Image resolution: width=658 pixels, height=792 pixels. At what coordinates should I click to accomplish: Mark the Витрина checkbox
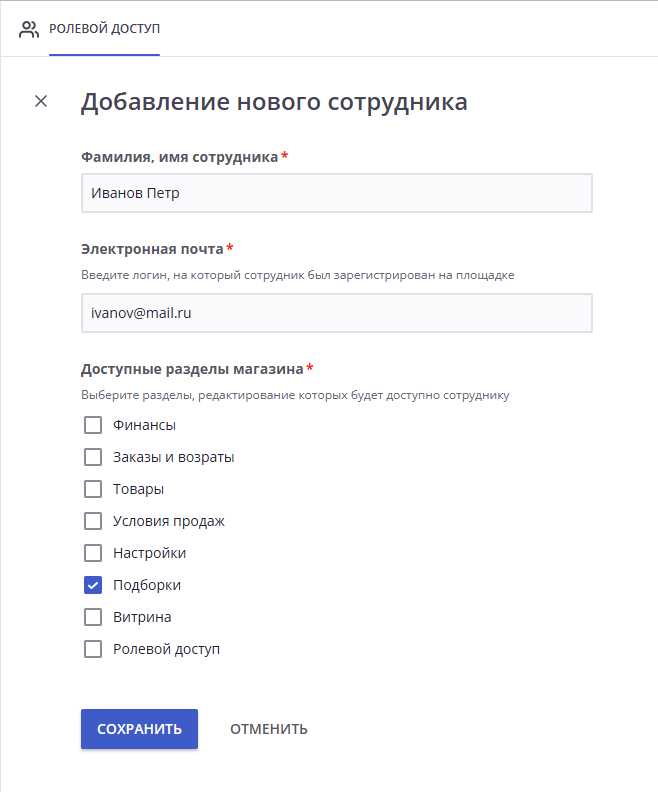click(x=93, y=617)
